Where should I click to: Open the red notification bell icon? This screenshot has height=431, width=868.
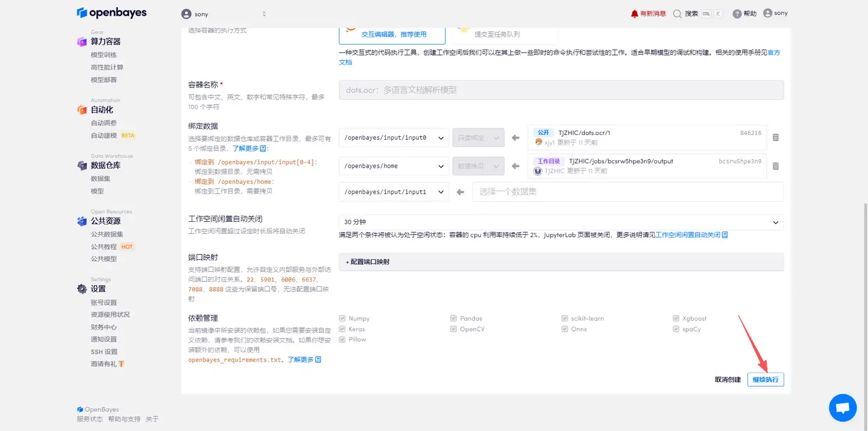pos(634,13)
